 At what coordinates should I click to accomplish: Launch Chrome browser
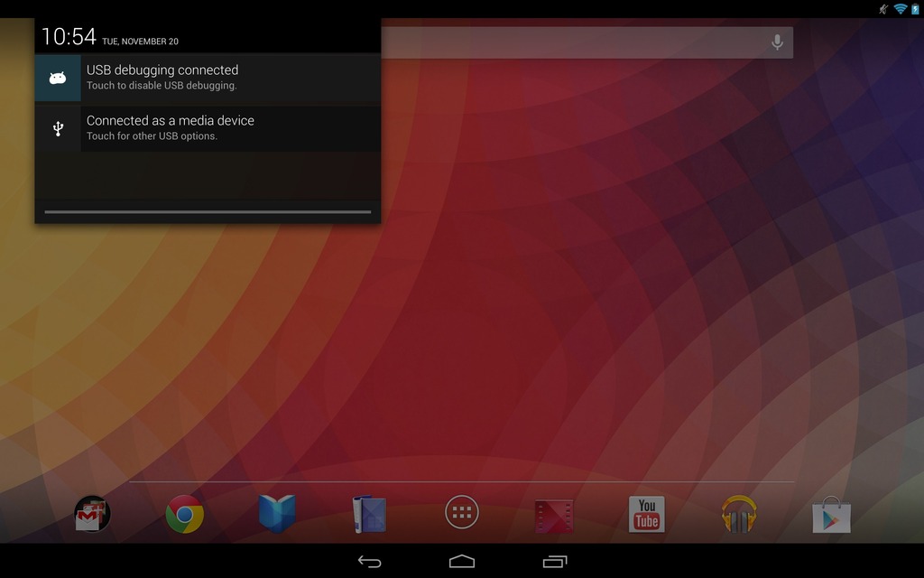184,514
